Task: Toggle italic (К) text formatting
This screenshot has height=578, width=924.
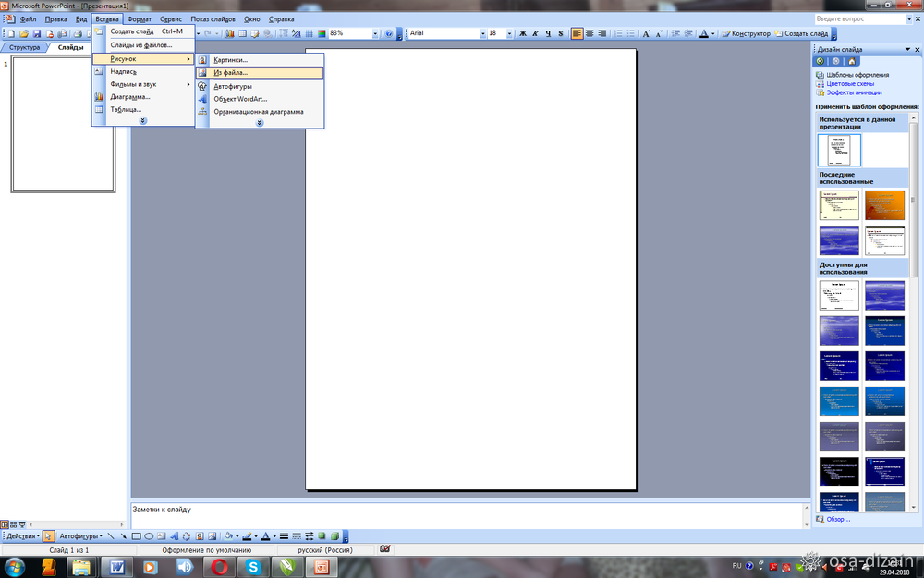Action: click(x=535, y=33)
